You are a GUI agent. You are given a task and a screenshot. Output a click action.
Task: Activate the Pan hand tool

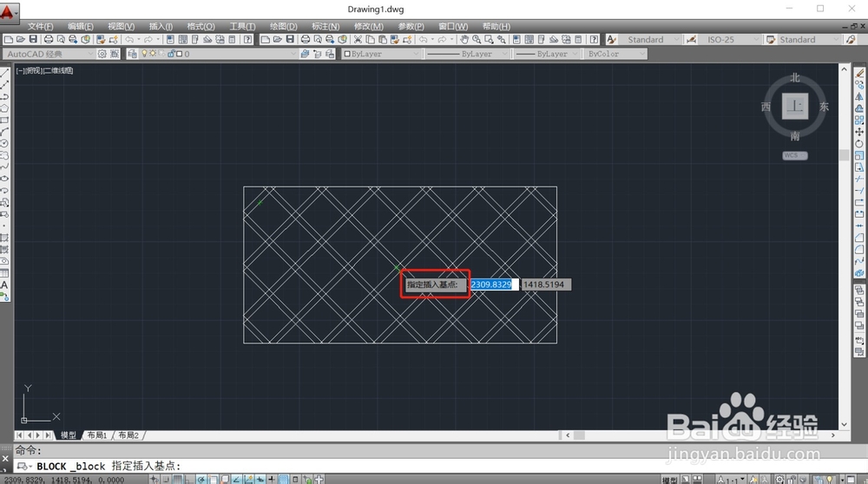(464, 39)
